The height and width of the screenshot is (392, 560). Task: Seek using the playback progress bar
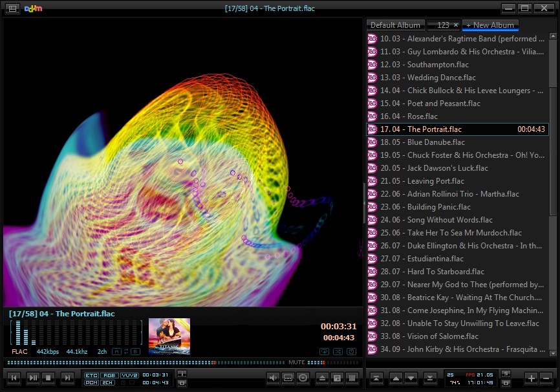click(x=146, y=362)
